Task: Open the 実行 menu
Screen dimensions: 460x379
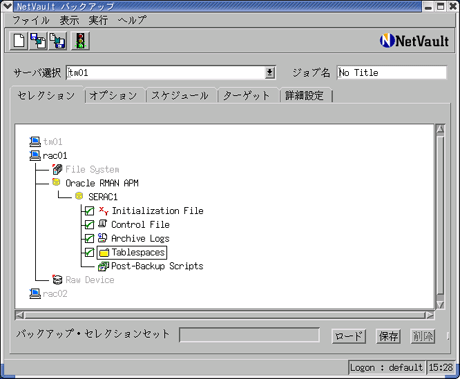Action: click(98, 20)
